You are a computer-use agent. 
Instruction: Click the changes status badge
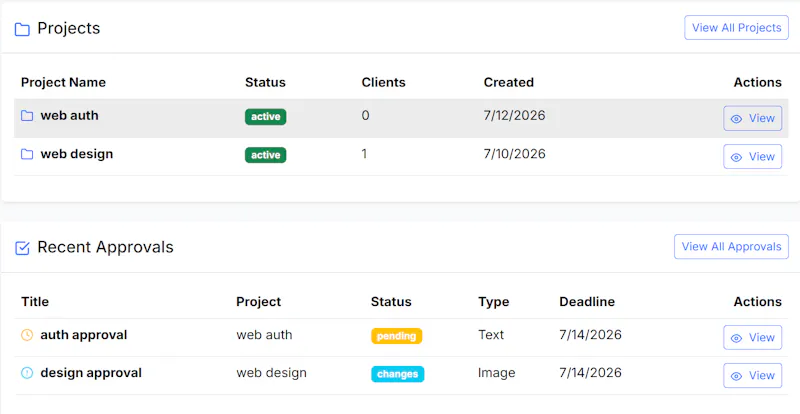pos(397,374)
